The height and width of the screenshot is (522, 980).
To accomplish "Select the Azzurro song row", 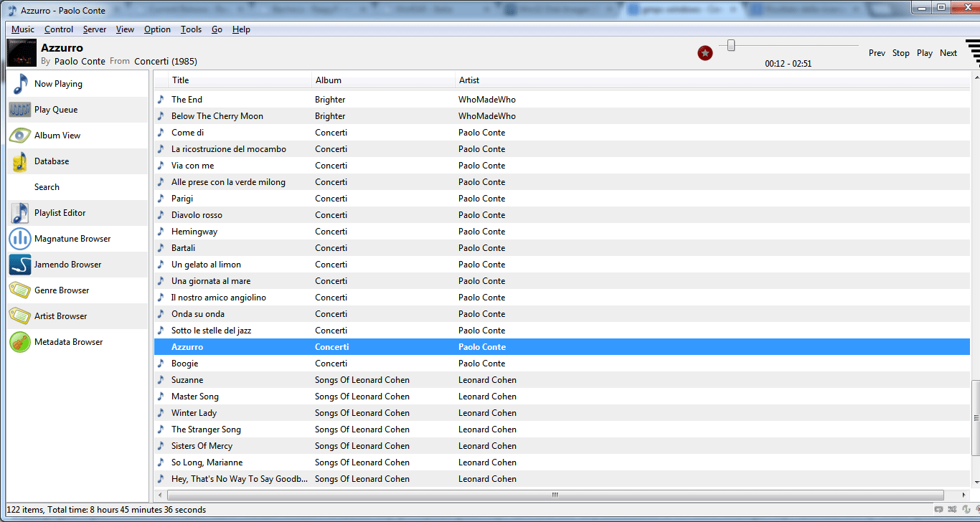I will pos(562,347).
